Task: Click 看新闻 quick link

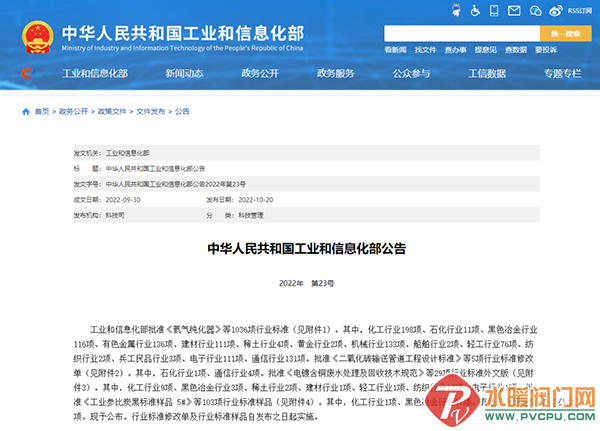Action: 395,50
